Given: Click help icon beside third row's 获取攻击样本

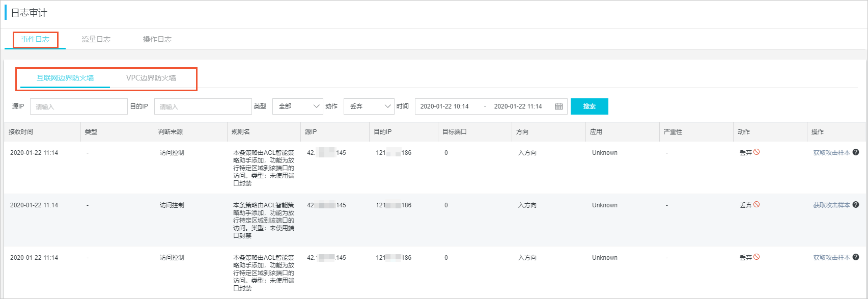Looking at the screenshot, I should click(x=856, y=257).
